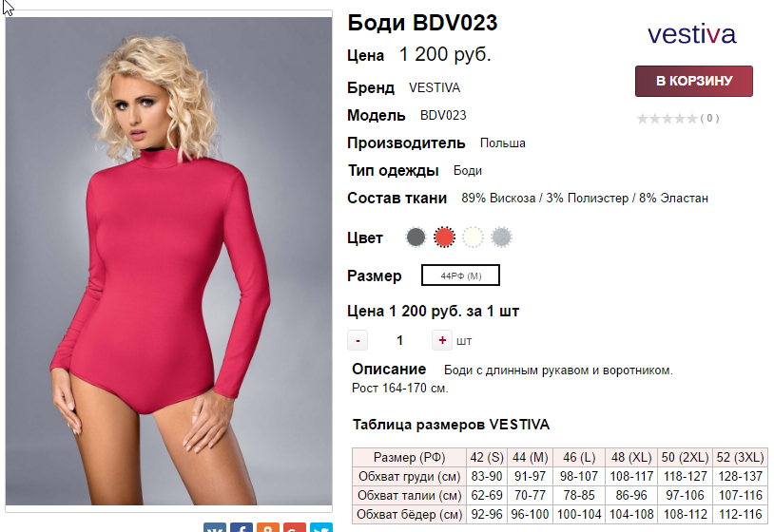774x532 pixels.
Task: Share product on Twitter icon
Action: (x=321, y=527)
